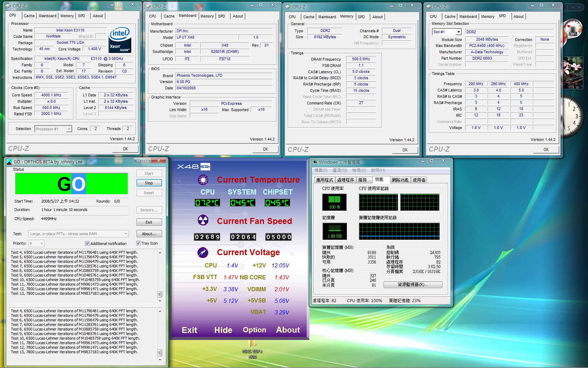588x368 pixels.
Task: Switch to Memory tab in fourth CPU-Z window
Action: (488, 16)
